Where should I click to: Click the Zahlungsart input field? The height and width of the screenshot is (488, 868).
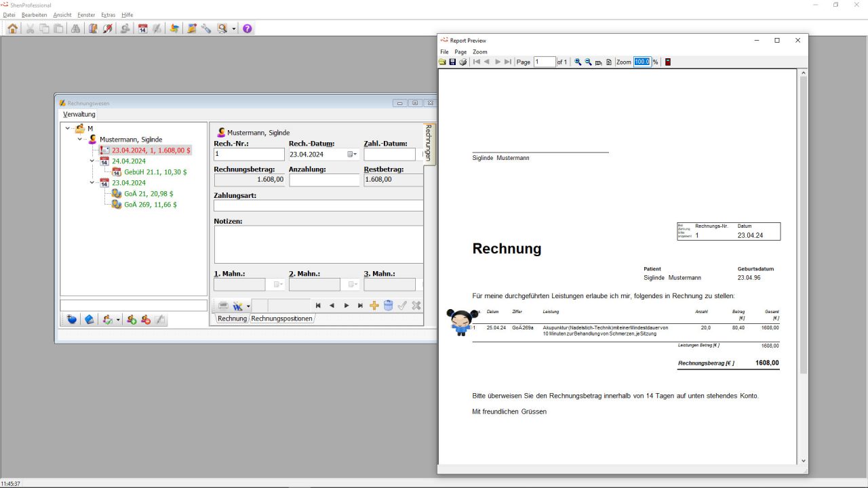click(318, 205)
